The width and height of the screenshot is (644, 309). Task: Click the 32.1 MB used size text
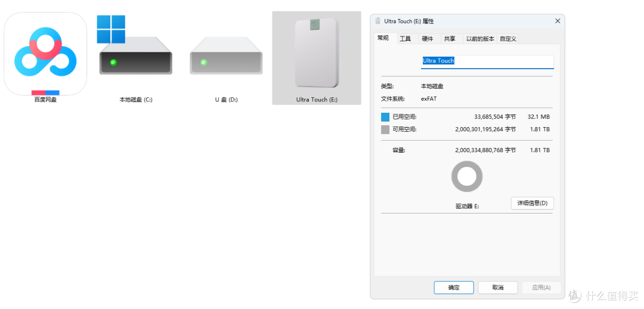[538, 117]
